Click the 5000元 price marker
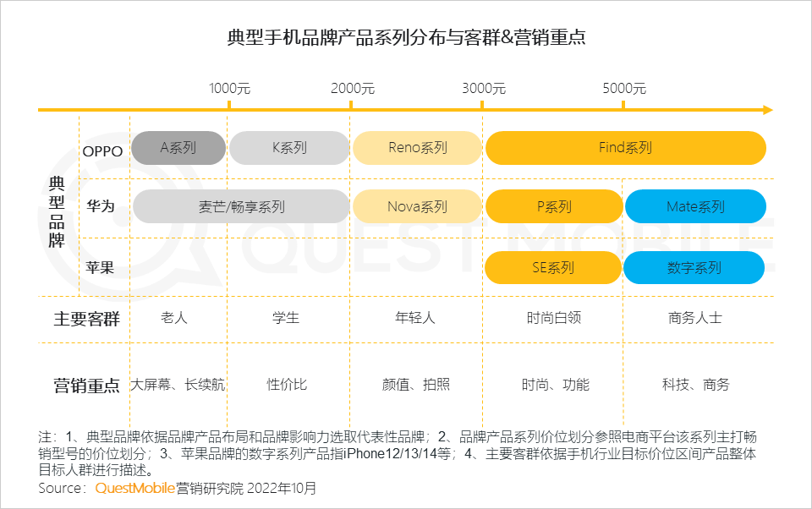Screen dimensions: 812x509 pos(624,89)
